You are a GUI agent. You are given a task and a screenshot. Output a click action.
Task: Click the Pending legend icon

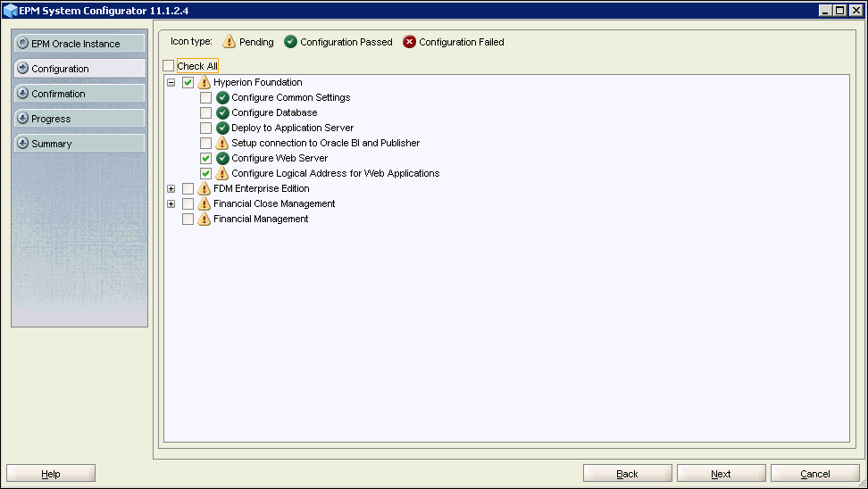[x=230, y=41]
